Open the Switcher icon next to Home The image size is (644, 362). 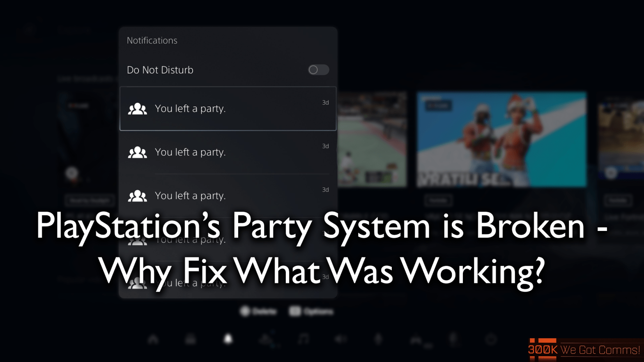pos(191,339)
